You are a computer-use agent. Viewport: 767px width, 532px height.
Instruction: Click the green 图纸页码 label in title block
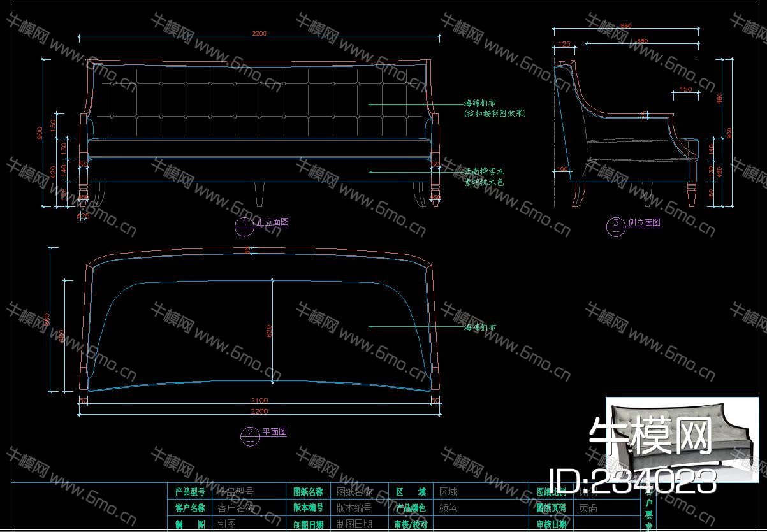tap(552, 508)
